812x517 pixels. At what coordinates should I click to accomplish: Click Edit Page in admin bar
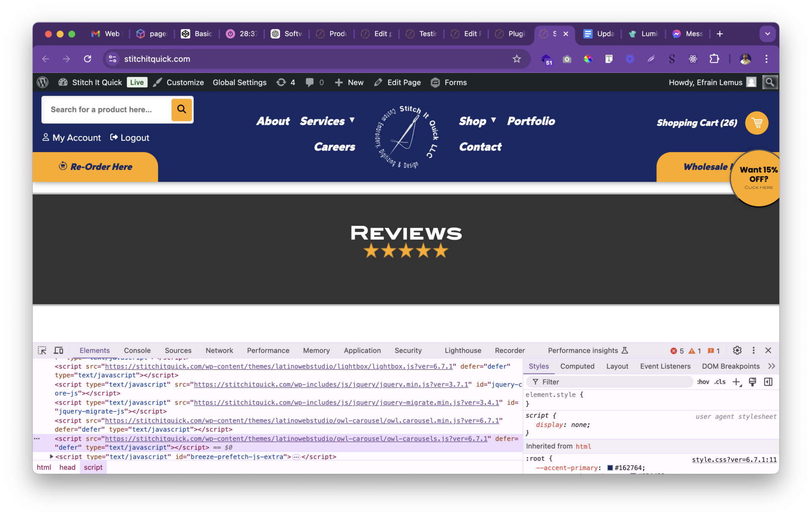398,82
